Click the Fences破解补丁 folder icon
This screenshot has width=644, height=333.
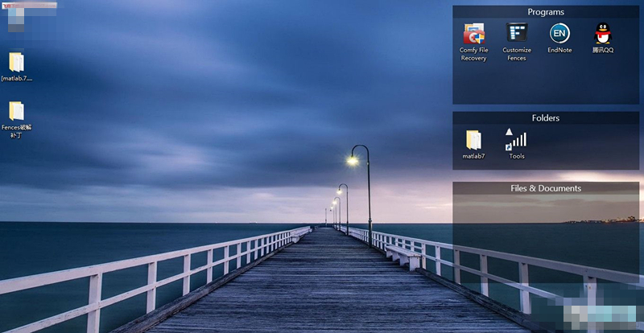coord(16,111)
